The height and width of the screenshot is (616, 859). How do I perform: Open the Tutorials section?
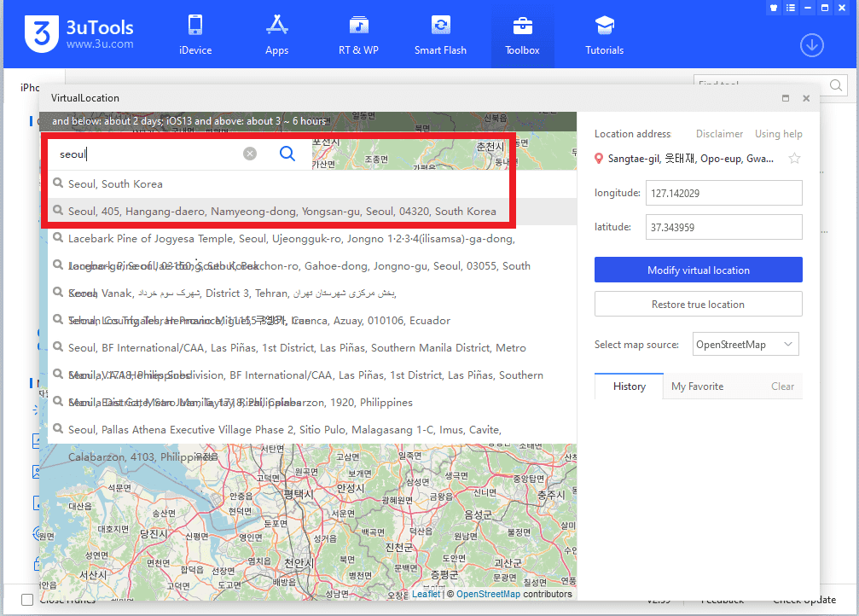click(604, 35)
